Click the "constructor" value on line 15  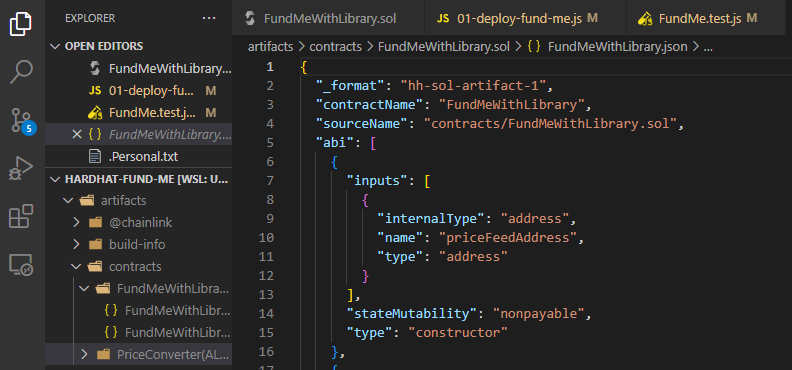coord(458,333)
